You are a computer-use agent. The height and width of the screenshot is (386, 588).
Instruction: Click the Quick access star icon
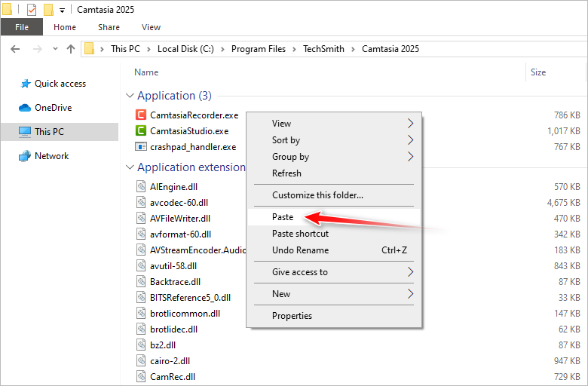pos(25,84)
